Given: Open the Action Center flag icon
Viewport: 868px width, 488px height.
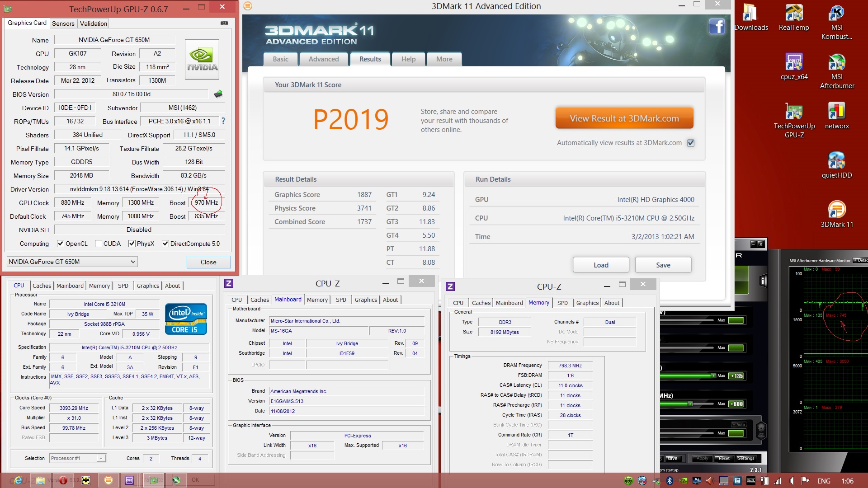Looking at the screenshot, I should pyautogui.click(x=805, y=481).
